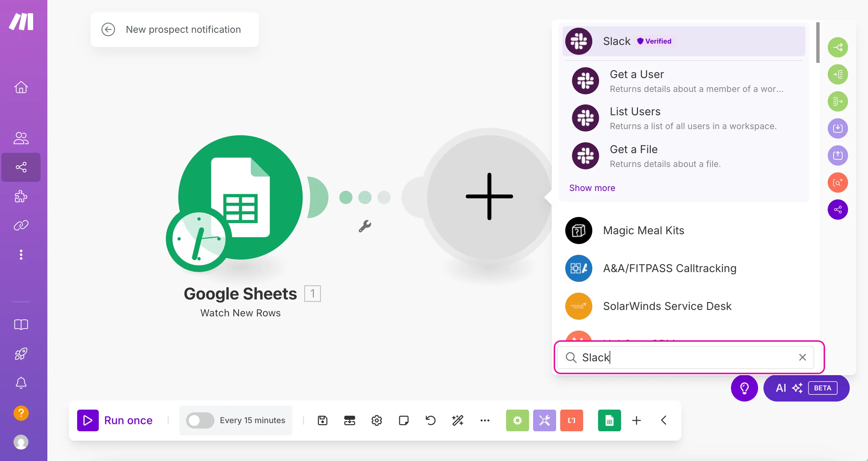
Task: Click the Run once button
Action: [115, 420]
